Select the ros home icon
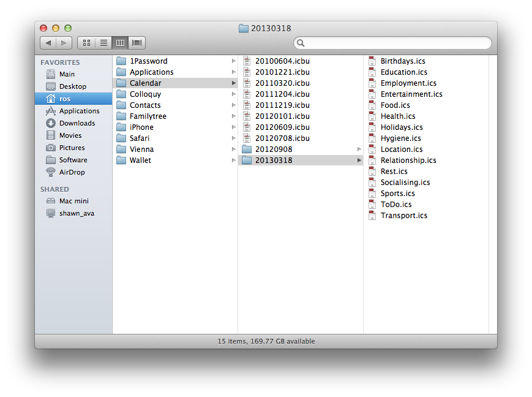Image resolution: width=532 pixels, height=397 pixels. pyautogui.click(x=51, y=99)
